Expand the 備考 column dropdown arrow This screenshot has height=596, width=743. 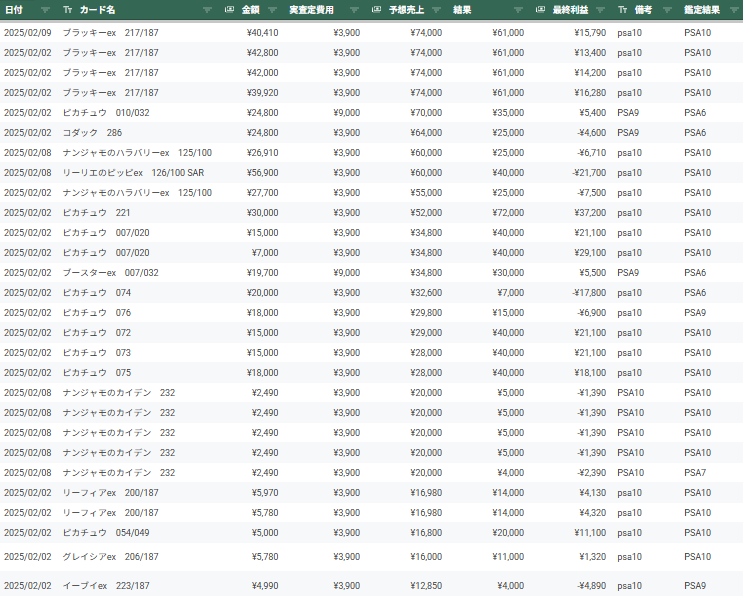667,9
